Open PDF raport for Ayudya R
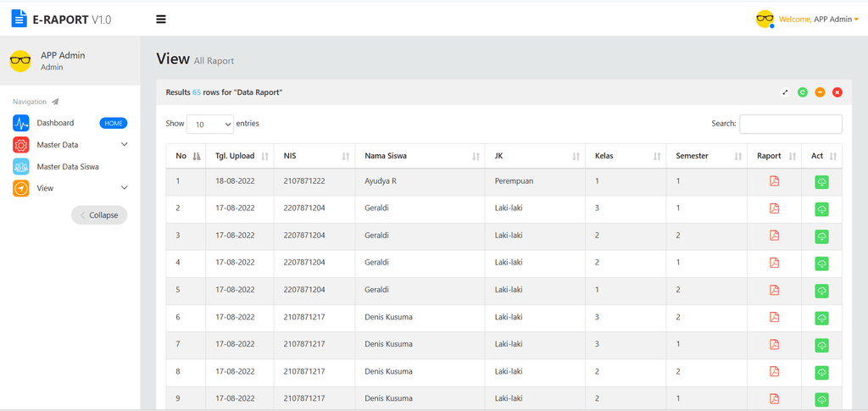868x411 pixels. (774, 181)
